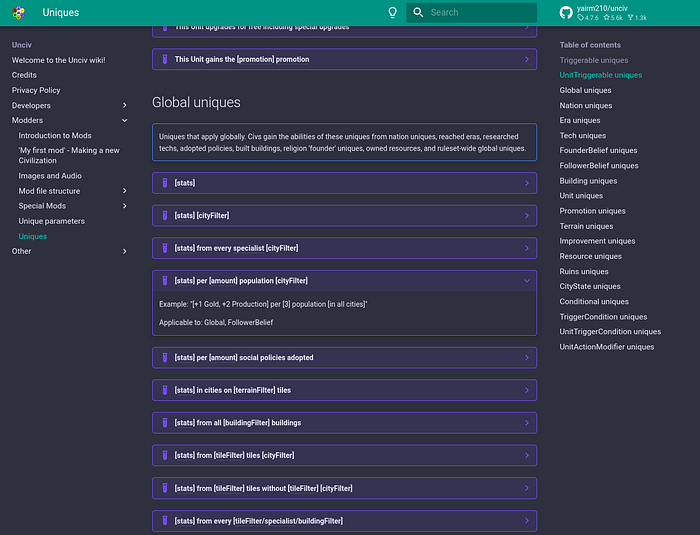700x535 pixels.
Task: Collapse Modders section chevron in sidebar
Action: click(x=125, y=121)
